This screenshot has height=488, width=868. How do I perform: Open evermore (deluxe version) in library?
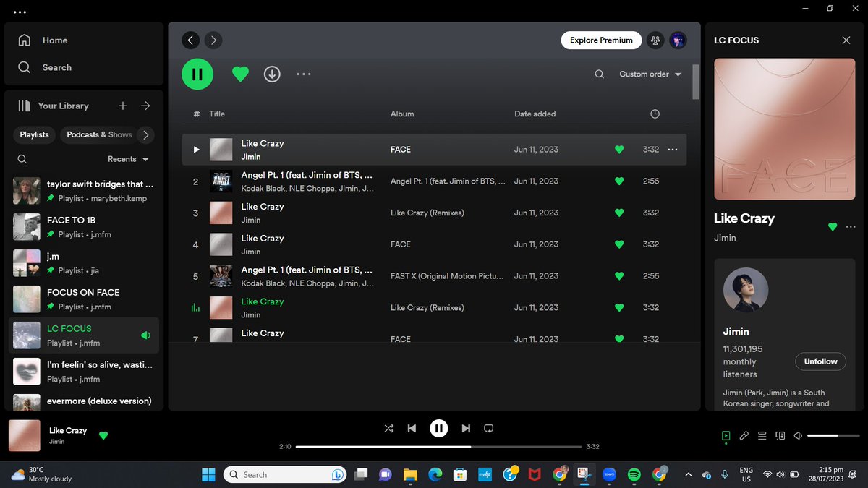[x=84, y=401]
